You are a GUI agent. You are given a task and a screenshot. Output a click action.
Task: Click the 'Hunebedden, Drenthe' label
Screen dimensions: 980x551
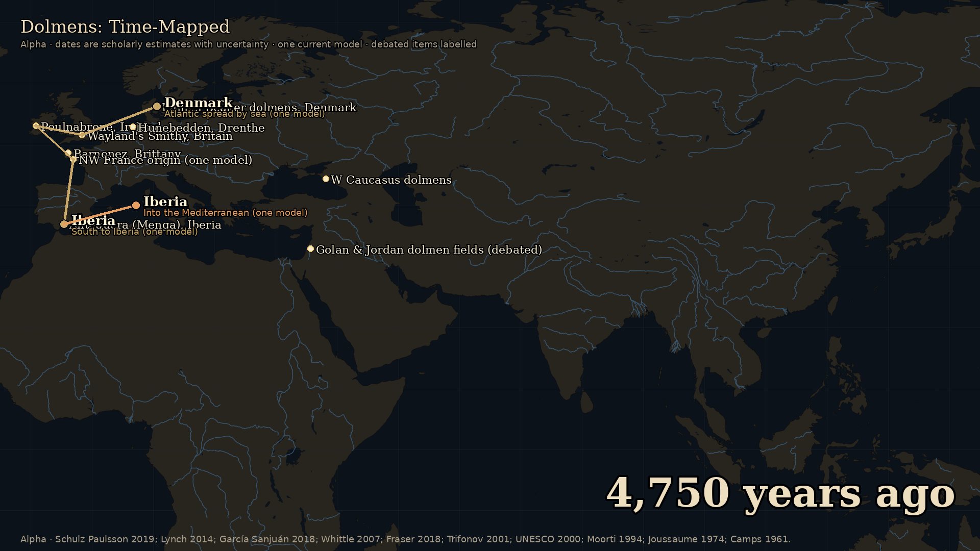(201, 128)
